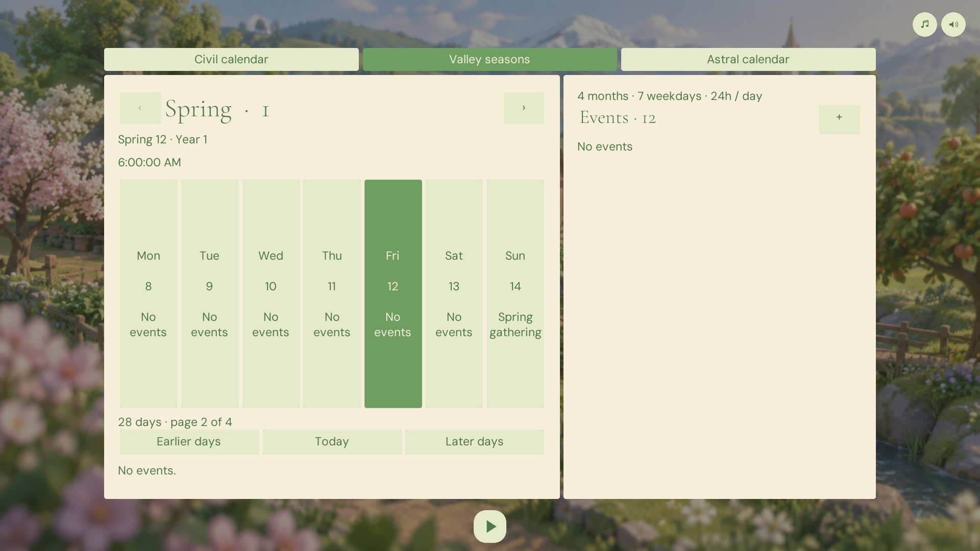Select Sat 13 day column
The height and width of the screenshot is (551, 980).
pos(454,293)
